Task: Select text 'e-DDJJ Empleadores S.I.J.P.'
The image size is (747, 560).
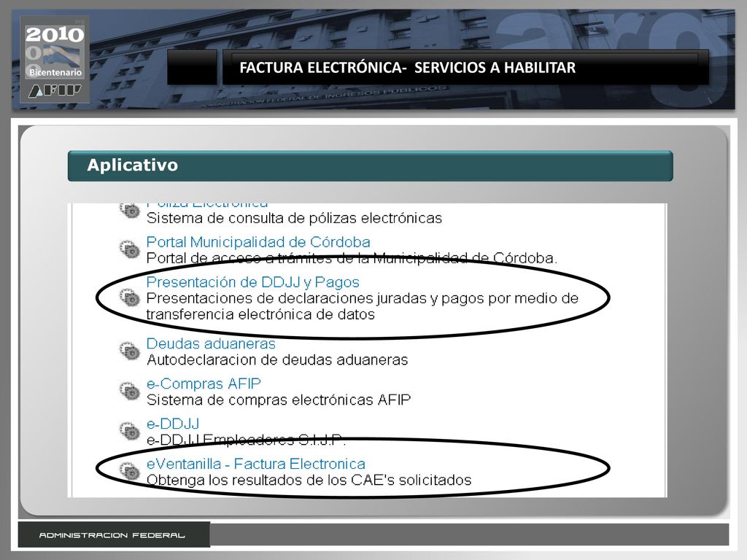Action: coord(246,440)
